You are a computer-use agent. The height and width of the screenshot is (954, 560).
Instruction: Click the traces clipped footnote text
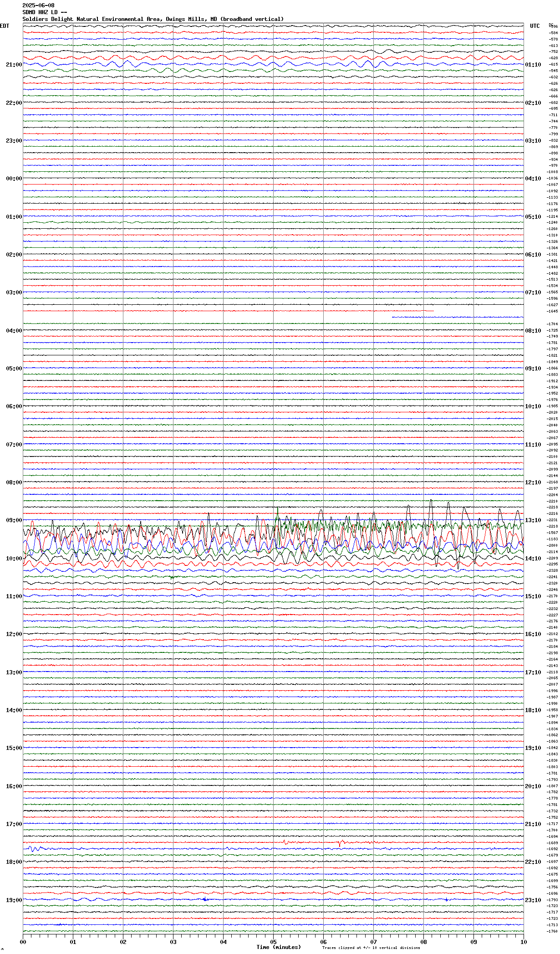point(371,948)
